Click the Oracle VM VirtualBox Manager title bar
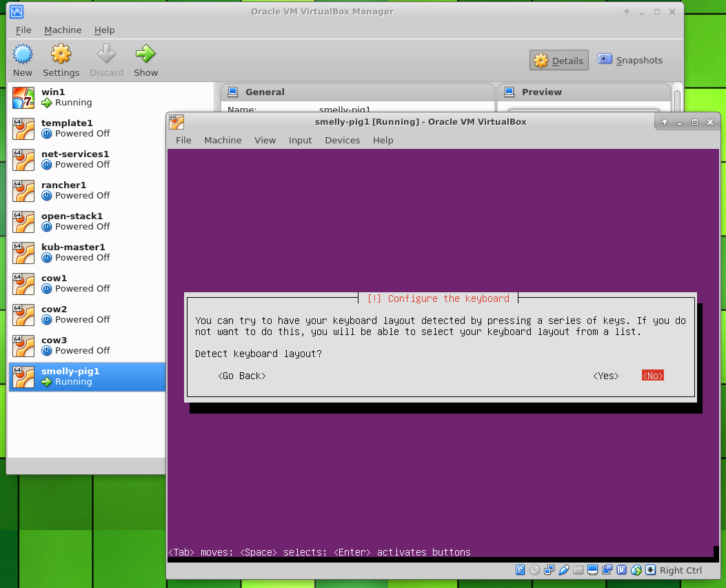This screenshot has width=726, height=588. point(322,12)
